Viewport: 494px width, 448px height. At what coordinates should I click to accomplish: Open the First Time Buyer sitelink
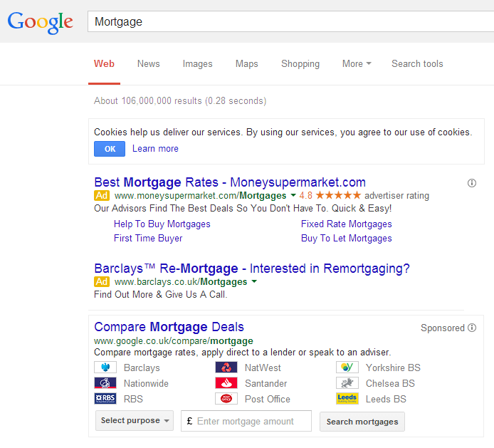(x=148, y=238)
